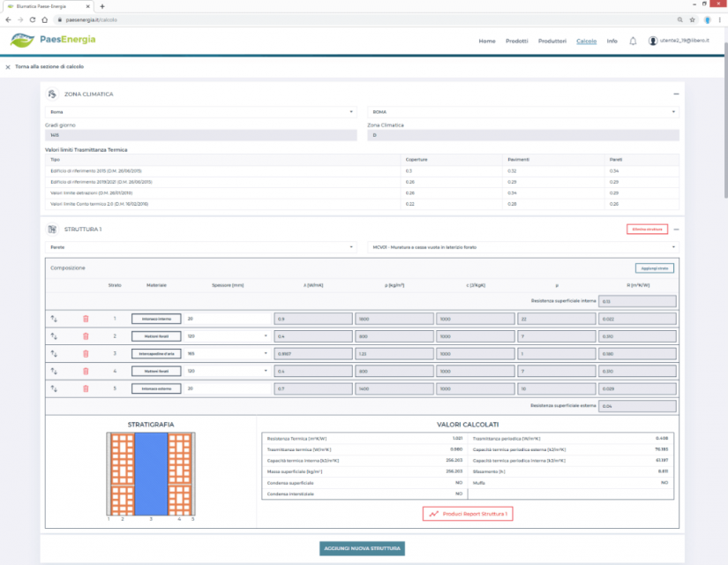The height and width of the screenshot is (565, 728).
Task: Click the reorder arrows for layer 2
Action: pos(54,336)
